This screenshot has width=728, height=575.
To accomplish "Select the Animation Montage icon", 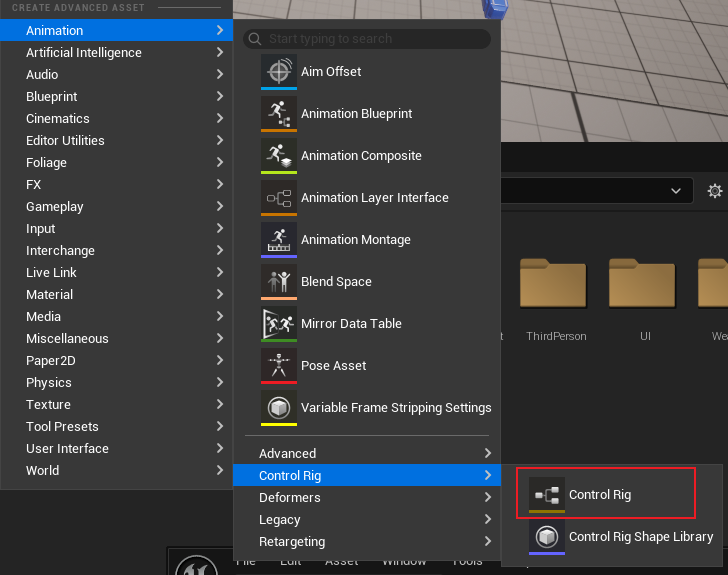I will (279, 240).
